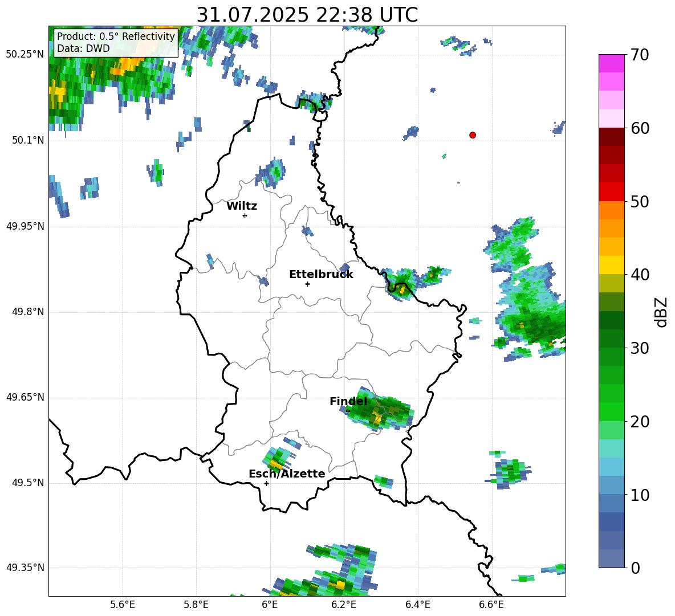Screen dimensions: 675x616
Task: Click the 30 tick on colorbar
Action: (x=639, y=348)
